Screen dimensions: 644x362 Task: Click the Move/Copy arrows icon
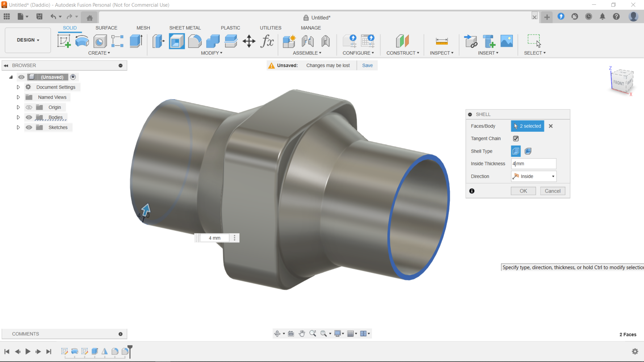tap(249, 41)
